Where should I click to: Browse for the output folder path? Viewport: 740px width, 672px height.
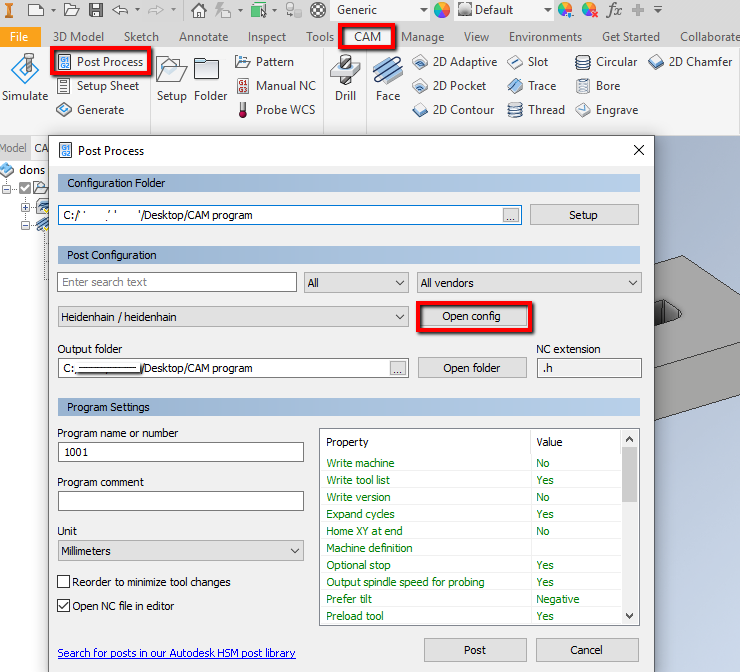pyautogui.click(x=398, y=369)
